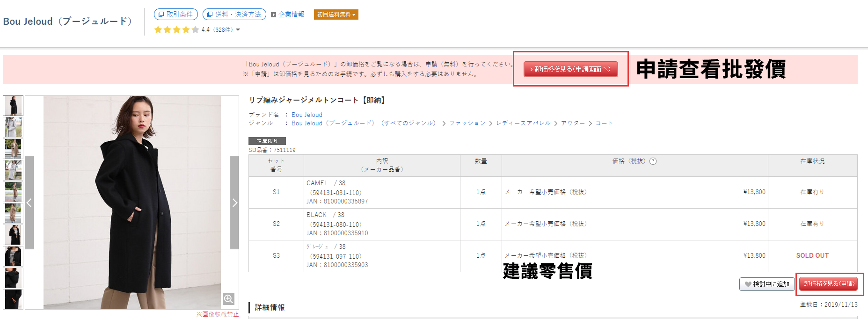868x319 pixels.
Task: Expand the 4.4 rating reviews dropdown
Action: pos(238,30)
